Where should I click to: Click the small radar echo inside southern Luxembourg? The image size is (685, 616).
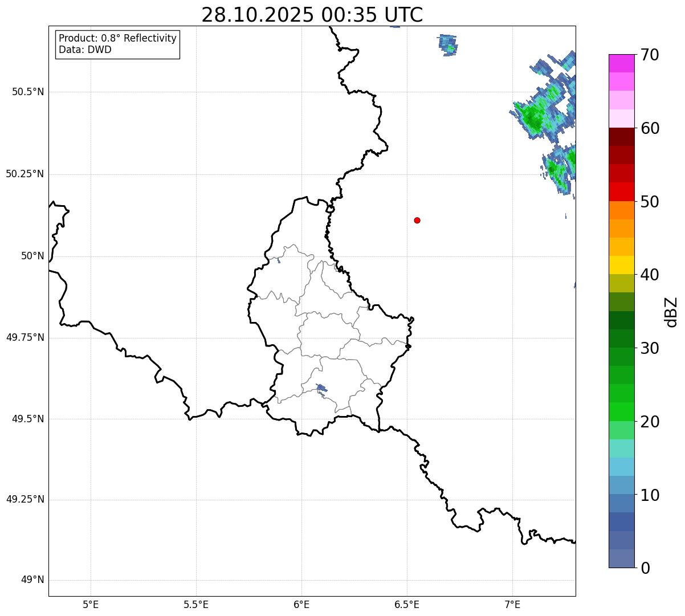pyautogui.click(x=321, y=390)
